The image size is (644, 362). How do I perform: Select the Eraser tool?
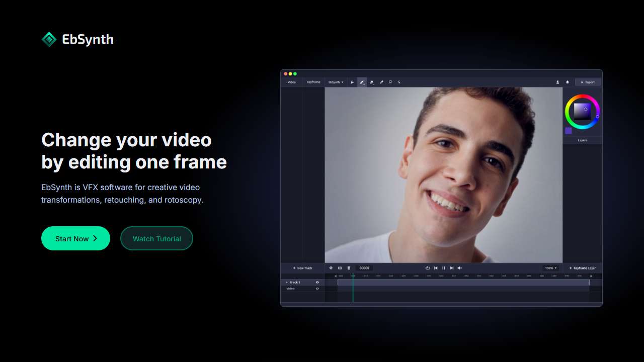pos(372,82)
